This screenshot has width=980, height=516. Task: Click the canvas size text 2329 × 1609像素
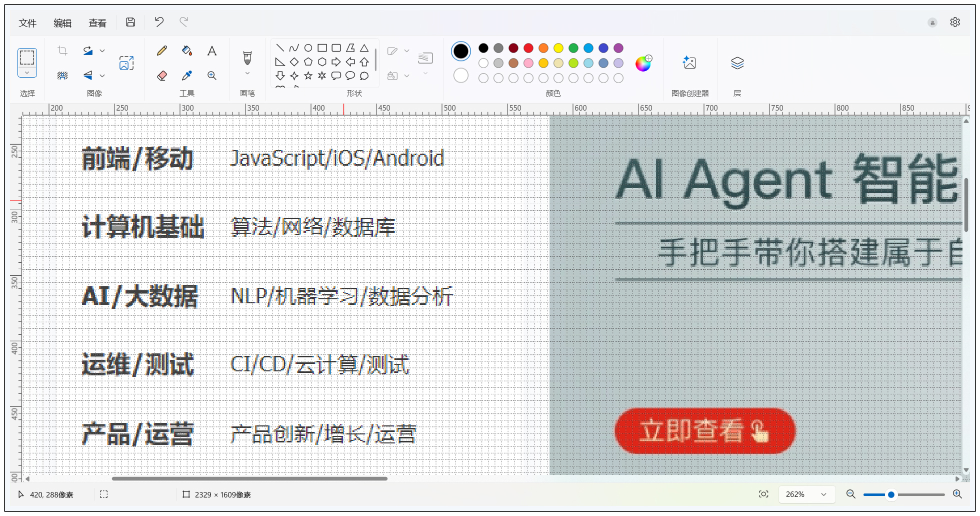pos(222,494)
